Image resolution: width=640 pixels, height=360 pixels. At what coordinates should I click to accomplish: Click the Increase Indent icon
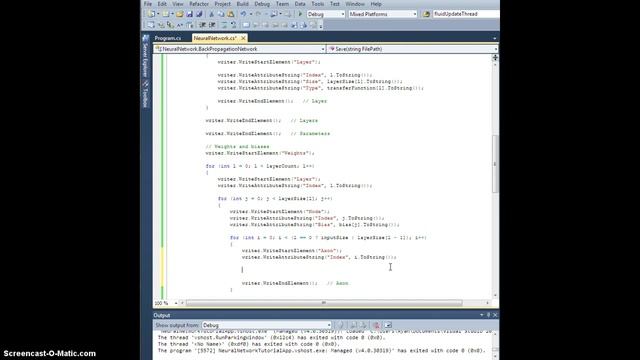point(212,25)
